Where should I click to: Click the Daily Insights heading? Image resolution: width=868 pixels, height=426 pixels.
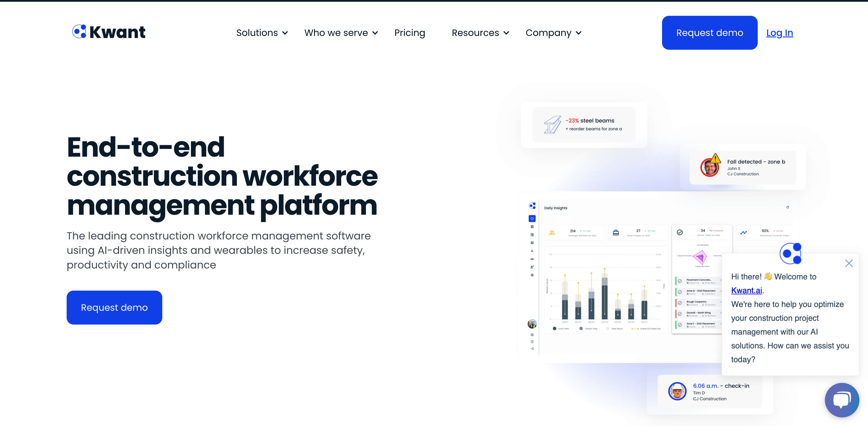click(x=556, y=208)
